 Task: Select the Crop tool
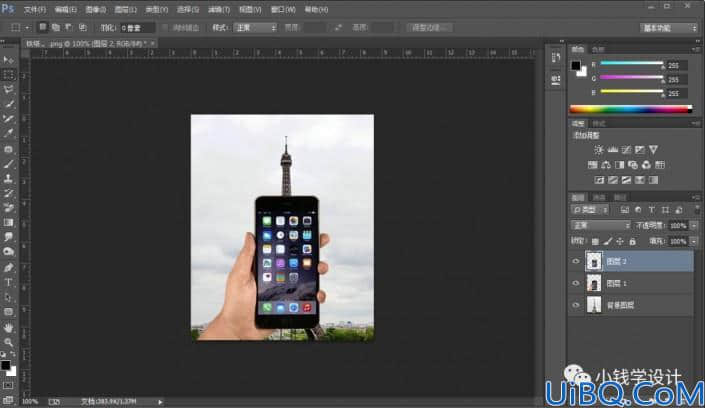tap(8, 119)
